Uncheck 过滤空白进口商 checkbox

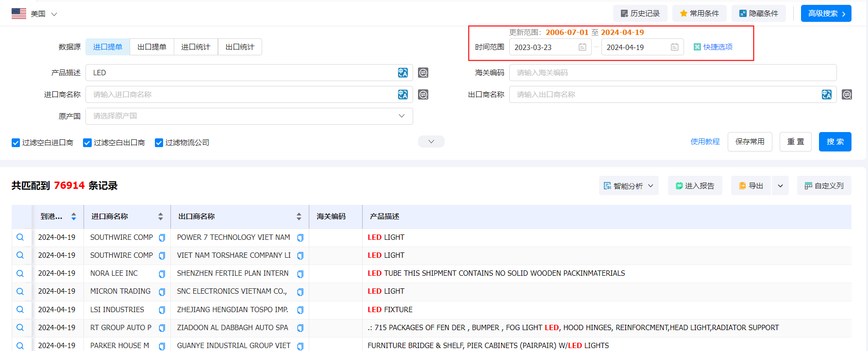tap(16, 143)
